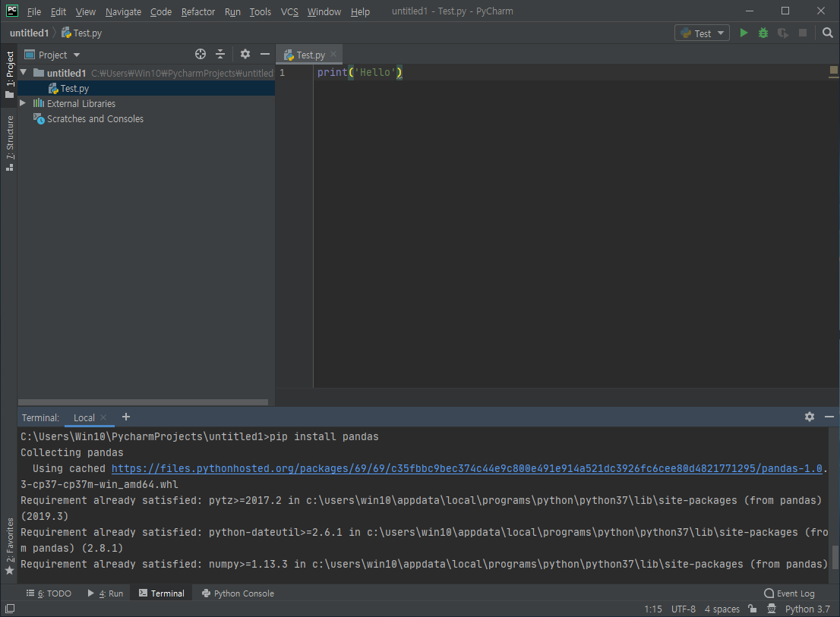This screenshot has height=617, width=840.
Task: Expand the External Libraries node
Action: pos(23,102)
